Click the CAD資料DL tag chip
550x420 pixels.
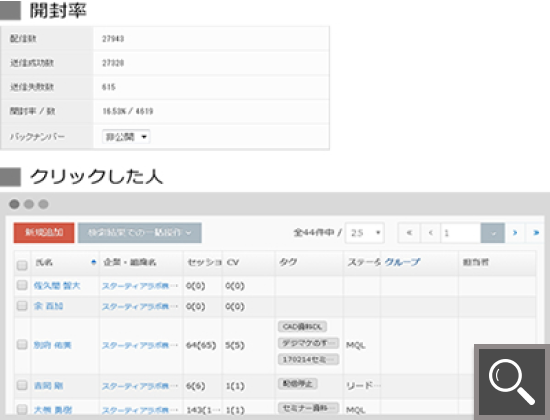tap(302, 327)
